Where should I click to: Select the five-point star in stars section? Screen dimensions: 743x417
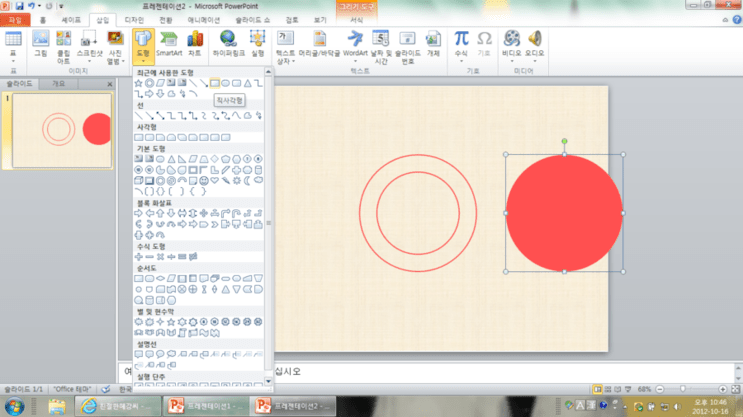171,322
